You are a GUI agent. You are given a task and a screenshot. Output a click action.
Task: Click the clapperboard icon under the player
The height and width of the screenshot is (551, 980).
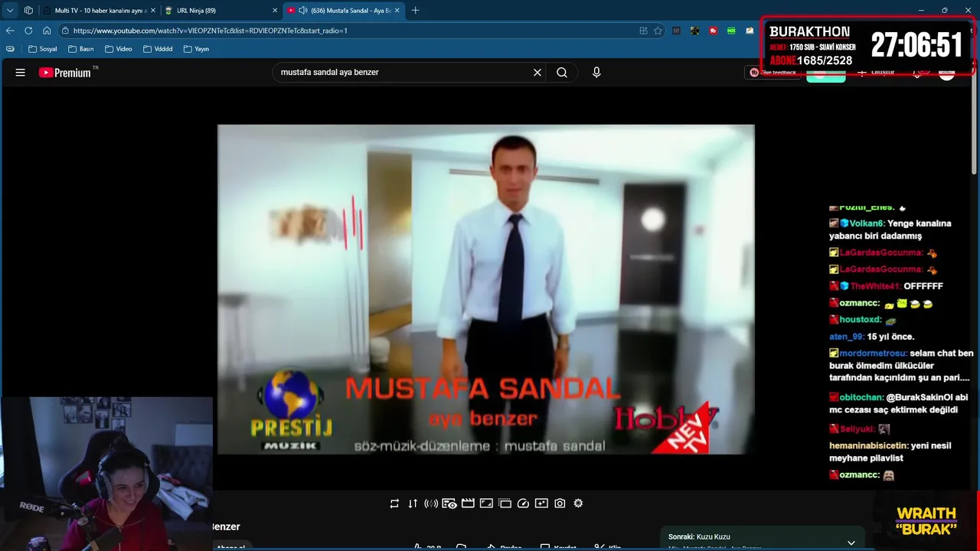[x=468, y=504]
